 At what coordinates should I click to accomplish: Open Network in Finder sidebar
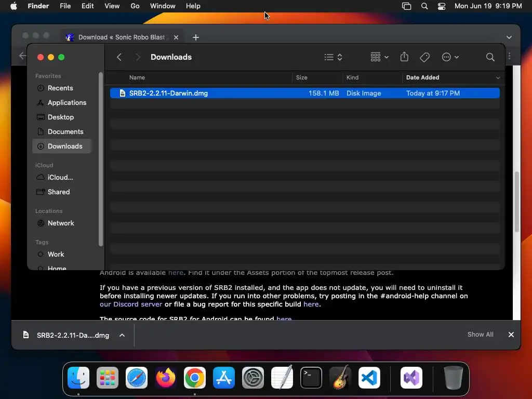tap(61, 223)
